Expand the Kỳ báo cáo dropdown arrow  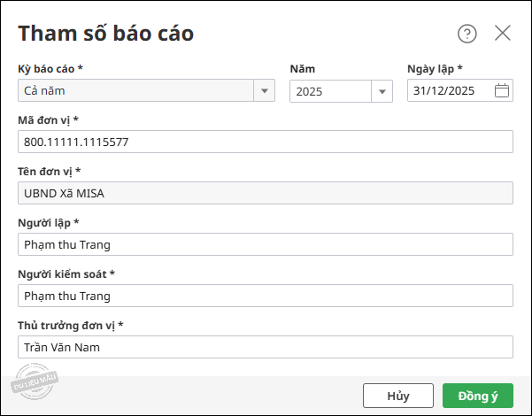click(265, 90)
